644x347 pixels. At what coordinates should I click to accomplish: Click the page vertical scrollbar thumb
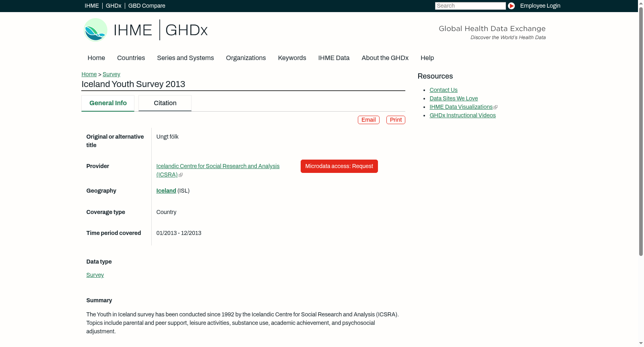tap(641, 131)
